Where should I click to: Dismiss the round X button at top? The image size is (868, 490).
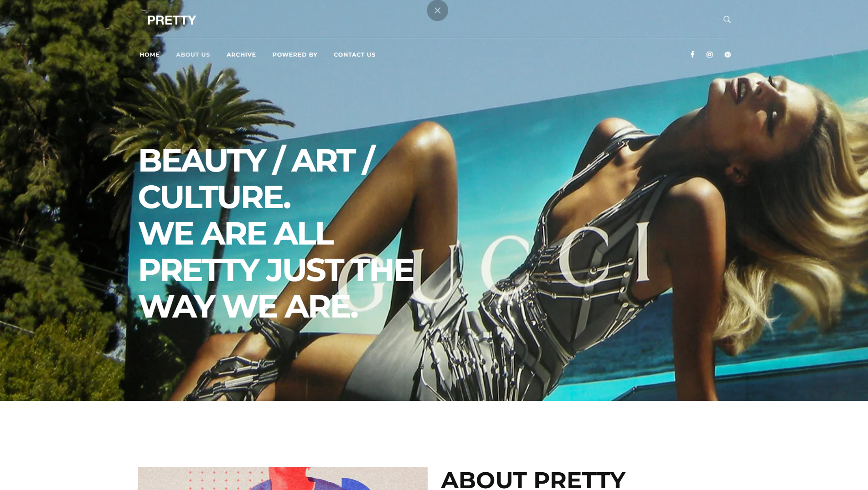click(x=437, y=10)
